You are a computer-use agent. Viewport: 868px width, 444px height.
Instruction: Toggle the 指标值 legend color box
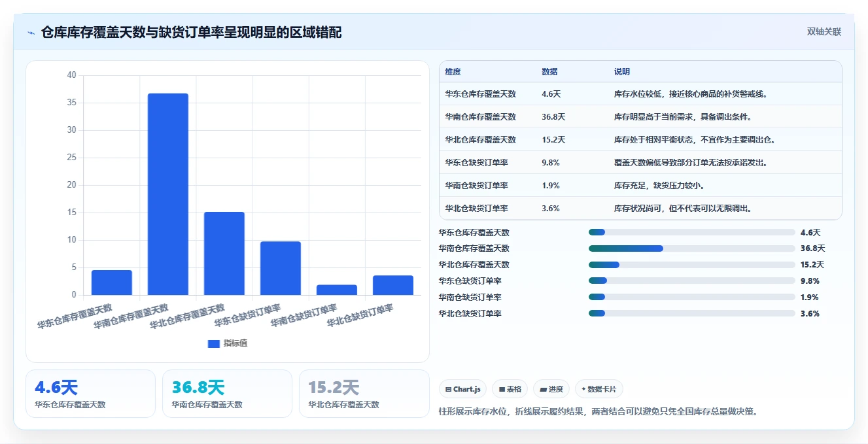(213, 343)
